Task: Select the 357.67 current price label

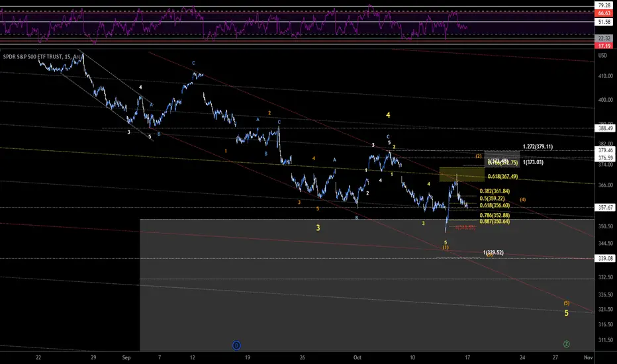Action: pos(605,207)
